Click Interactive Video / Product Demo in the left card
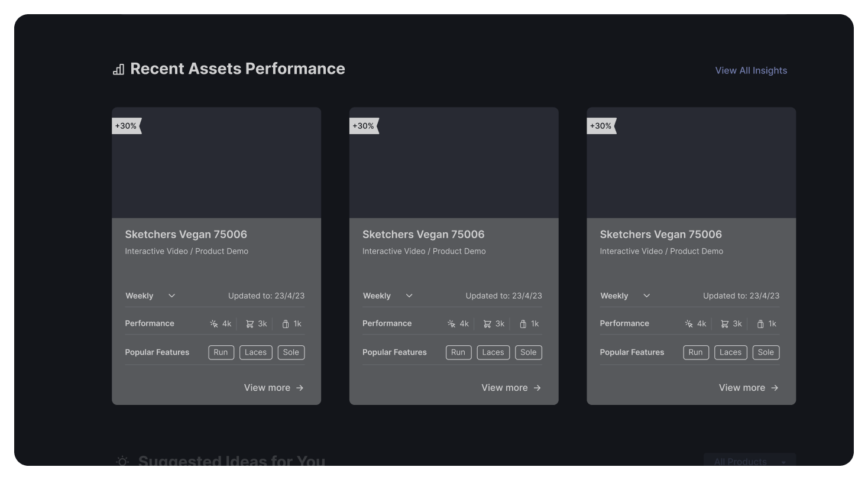Screen dimensions: 868x480 point(187,251)
